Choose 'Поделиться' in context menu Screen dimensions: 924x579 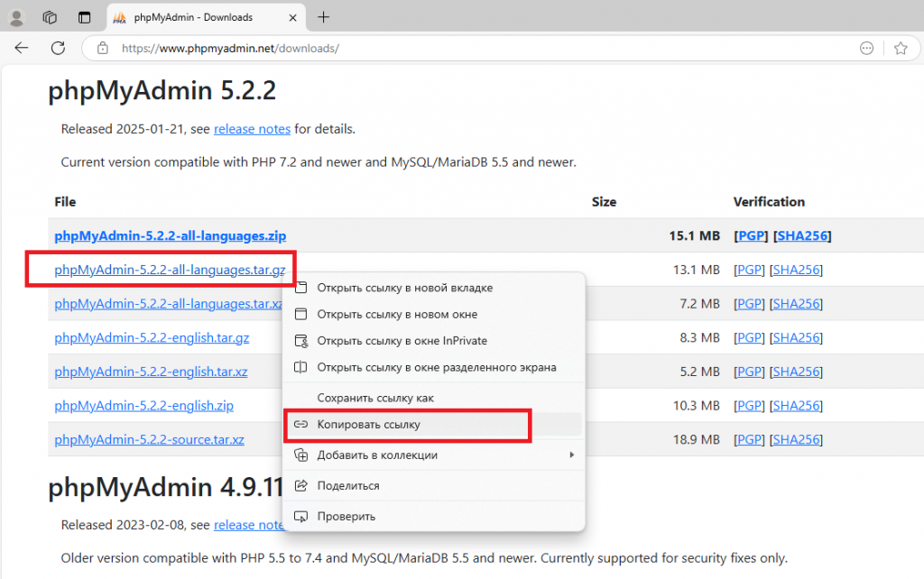pyautogui.click(x=434, y=486)
